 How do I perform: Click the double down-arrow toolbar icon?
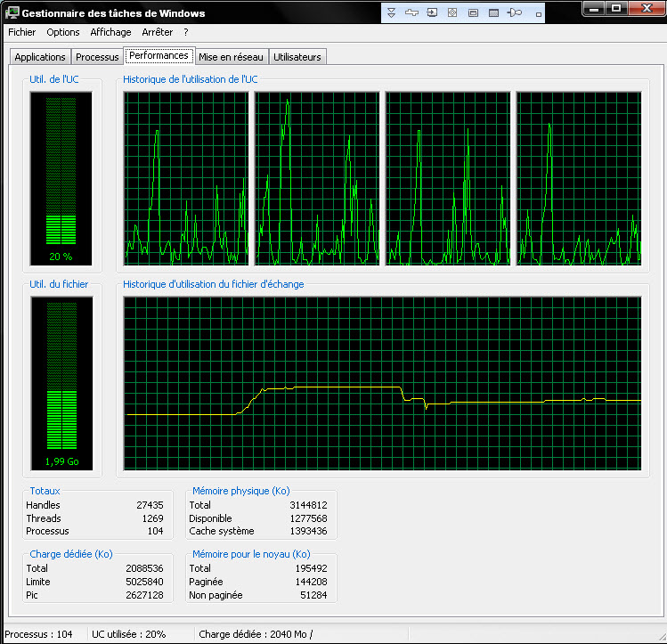[x=391, y=12]
